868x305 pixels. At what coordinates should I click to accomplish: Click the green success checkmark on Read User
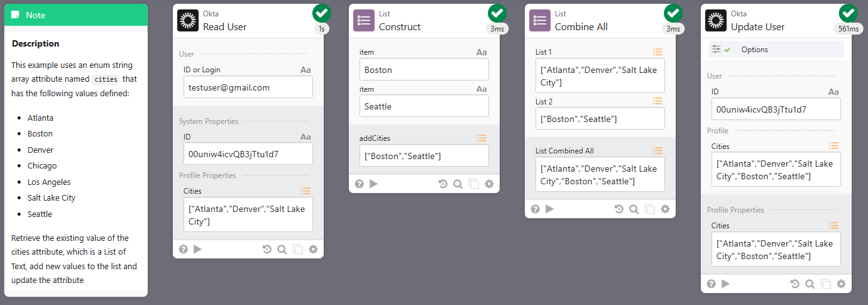pyautogui.click(x=321, y=13)
